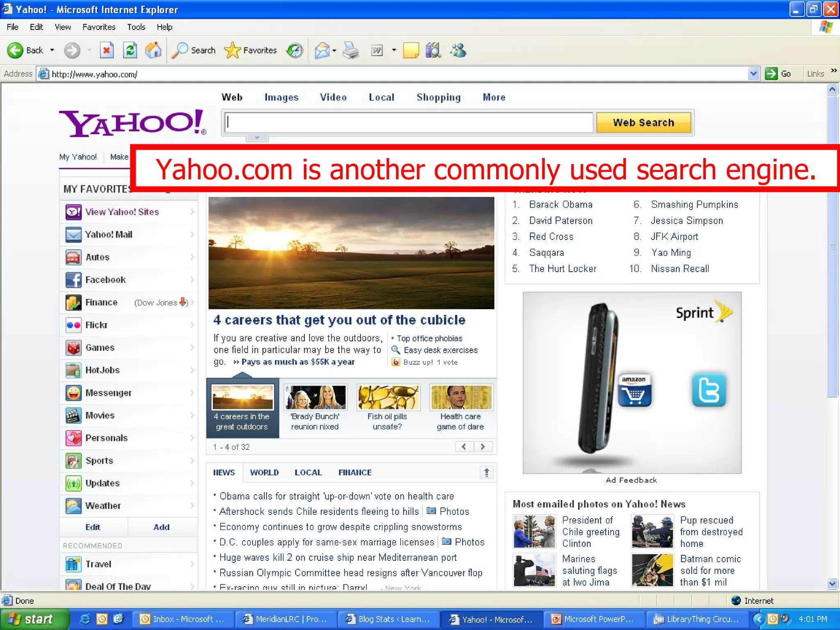Select the Shopping search tab

[438, 97]
